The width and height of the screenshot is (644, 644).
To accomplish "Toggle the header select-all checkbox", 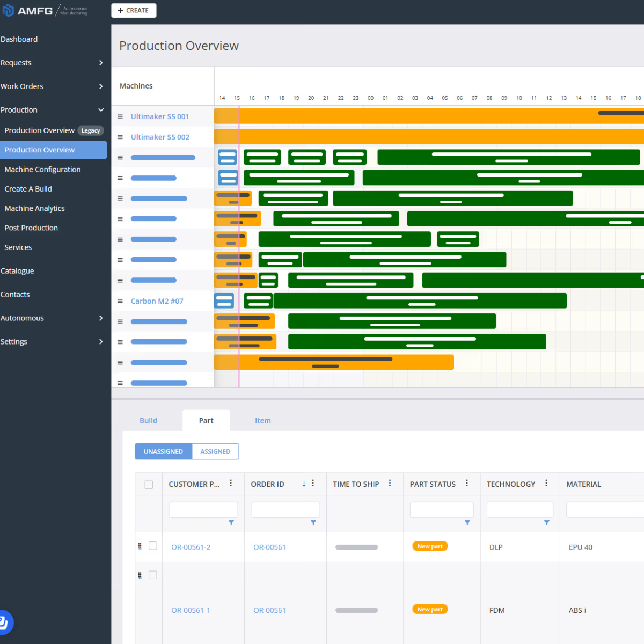I will [149, 485].
